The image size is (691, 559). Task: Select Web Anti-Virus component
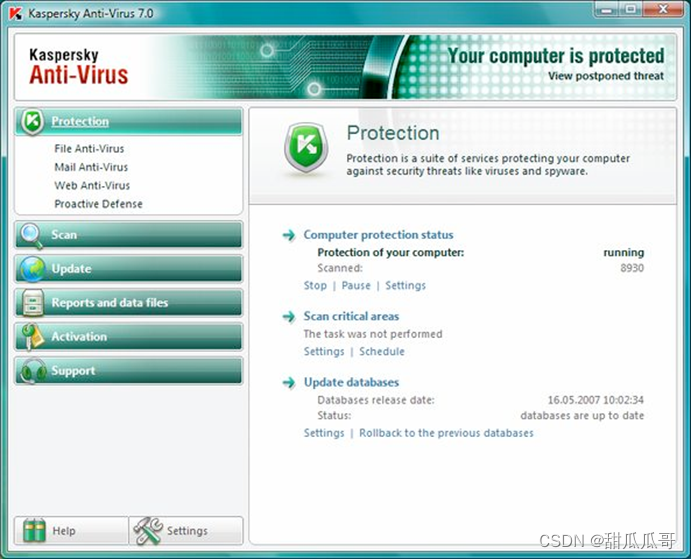(92, 186)
